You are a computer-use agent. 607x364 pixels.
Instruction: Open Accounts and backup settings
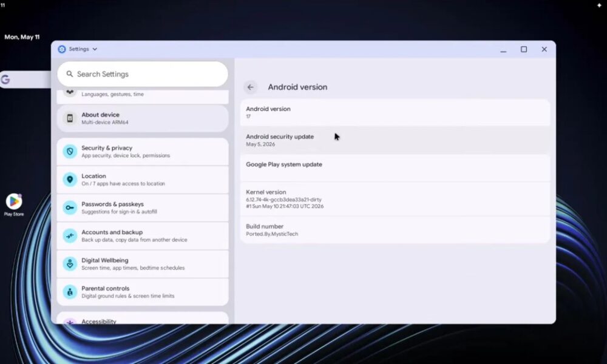pyautogui.click(x=143, y=235)
